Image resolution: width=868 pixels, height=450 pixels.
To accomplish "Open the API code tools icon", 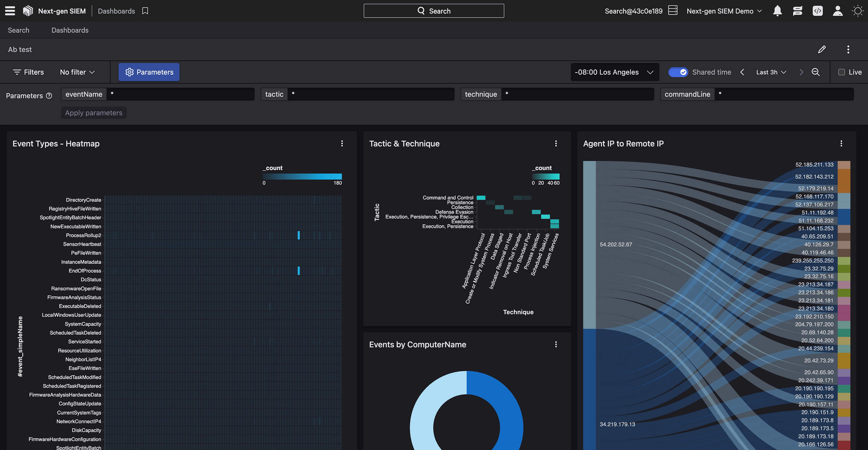I will coord(818,11).
